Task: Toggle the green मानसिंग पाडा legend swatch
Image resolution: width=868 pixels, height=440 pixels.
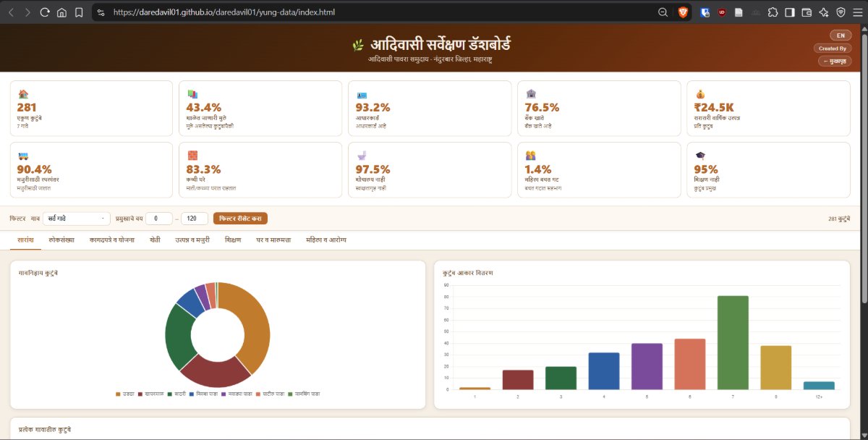Action: (x=289, y=394)
